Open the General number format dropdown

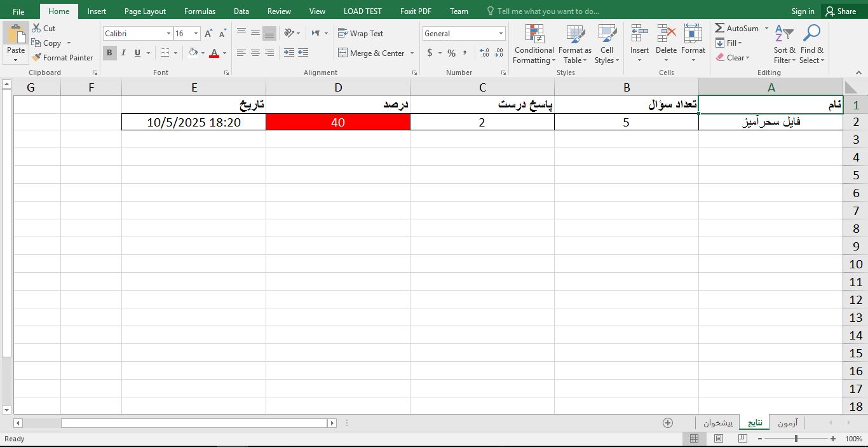pos(501,34)
